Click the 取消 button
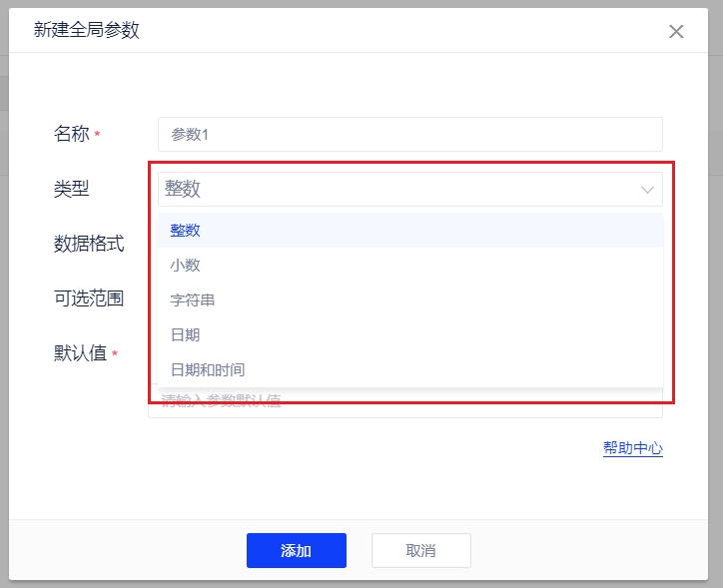 420,550
